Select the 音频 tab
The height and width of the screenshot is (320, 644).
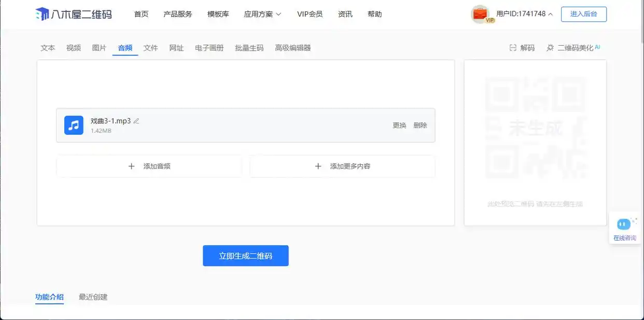[x=125, y=48]
